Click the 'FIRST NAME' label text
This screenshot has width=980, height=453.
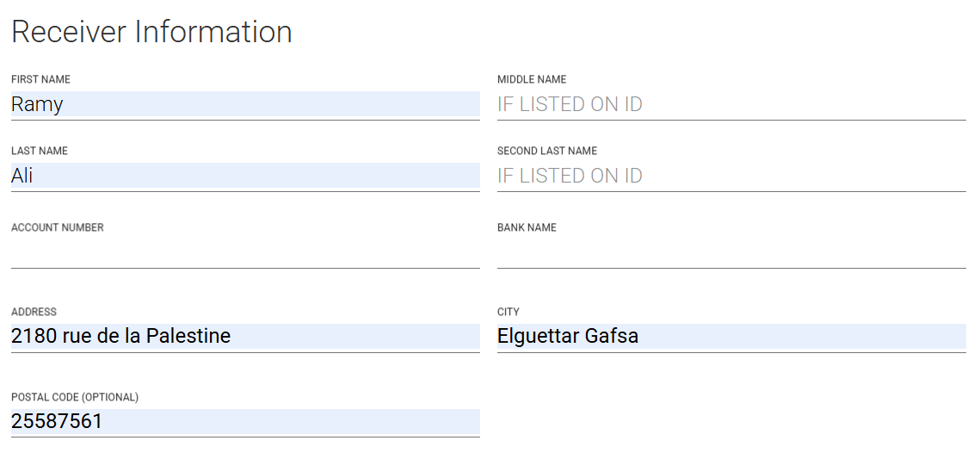pyautogui.click(x=40, y=79)
